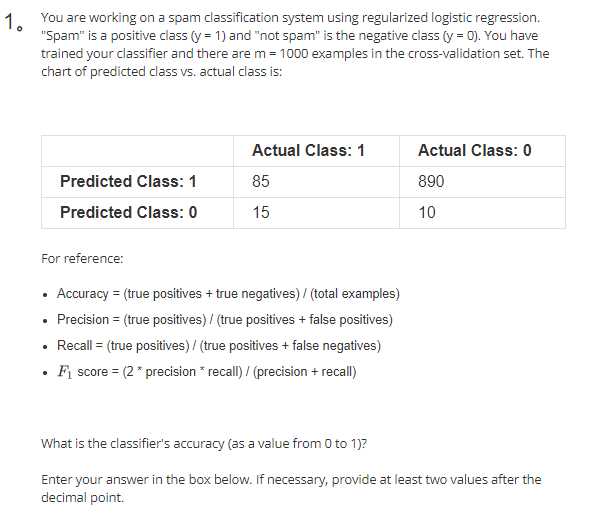Click the empty top-left table cell
This screenshot has width=602, height=515.
click(x=137, y=151)
